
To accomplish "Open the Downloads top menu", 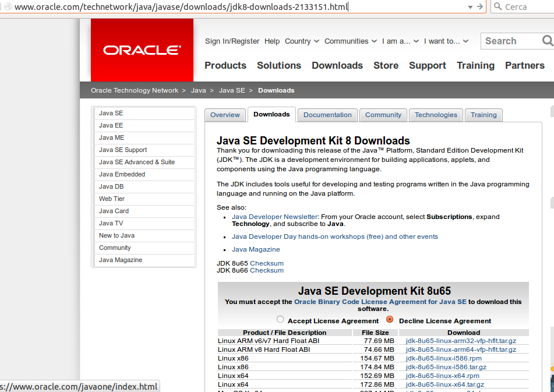I will pyautogui.click(x=337, y=65).
